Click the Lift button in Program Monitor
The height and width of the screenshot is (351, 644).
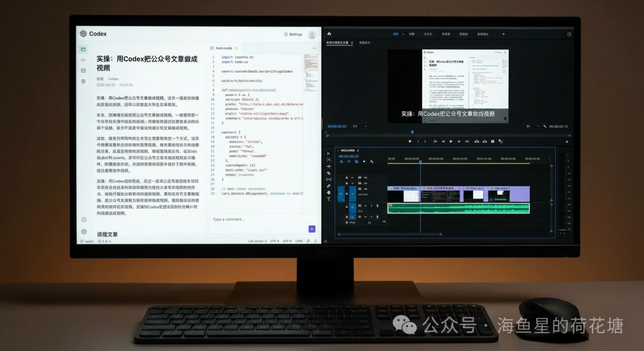pos(477,141)
